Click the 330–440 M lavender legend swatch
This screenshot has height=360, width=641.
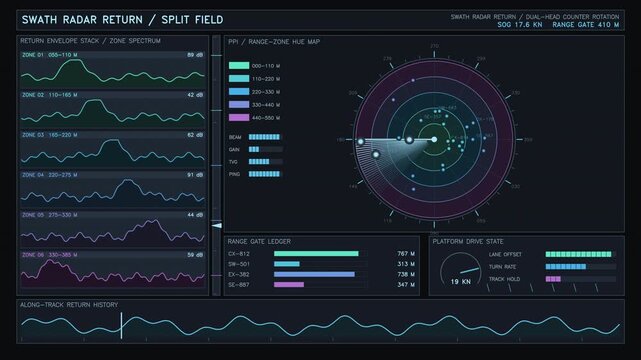(x=239, y=105)
